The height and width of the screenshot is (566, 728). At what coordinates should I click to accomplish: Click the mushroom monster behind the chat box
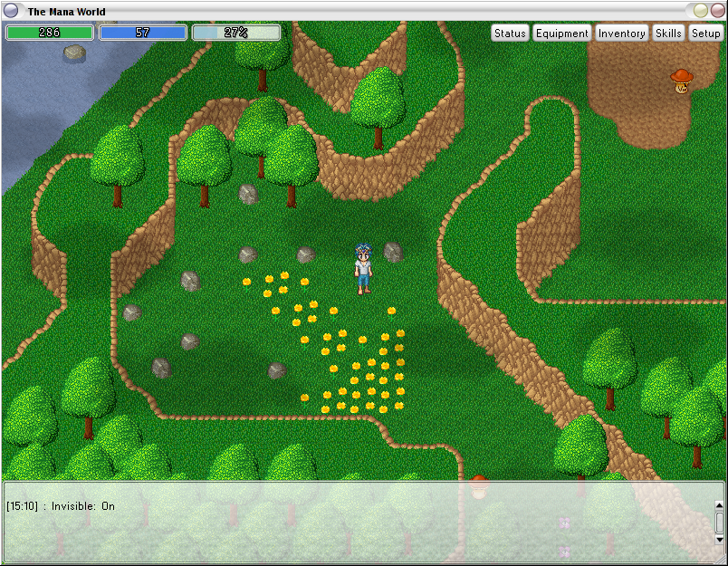[x=479, y=486]
